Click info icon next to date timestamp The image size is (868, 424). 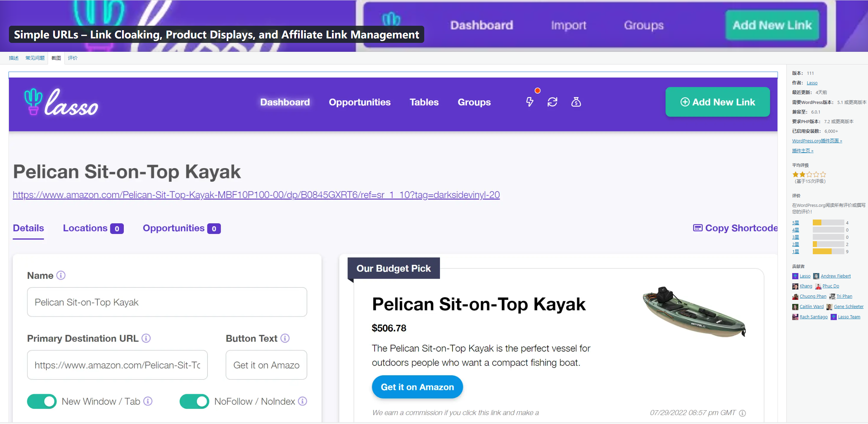pyautogui.click(x=742, y=413)
